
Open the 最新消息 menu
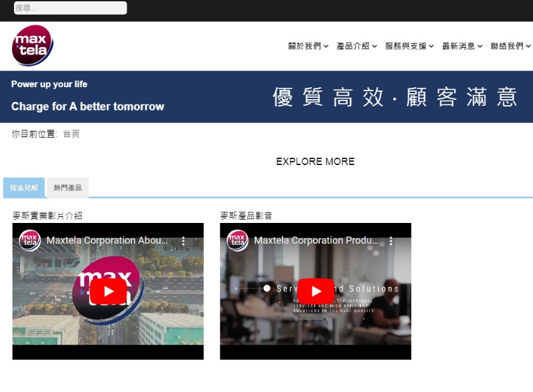(462, 47)
